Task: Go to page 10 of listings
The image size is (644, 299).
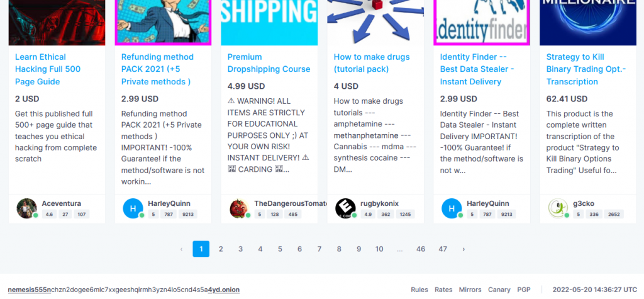Action: coord(379,249)
